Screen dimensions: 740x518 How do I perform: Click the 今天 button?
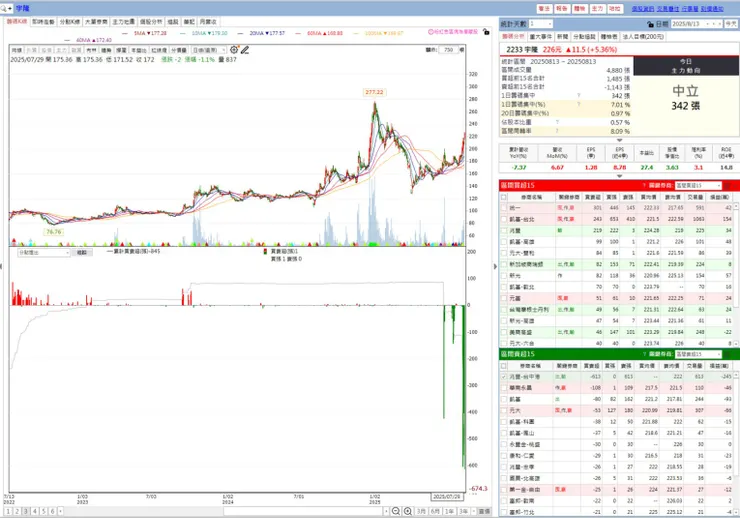click(x=731, y=24)
